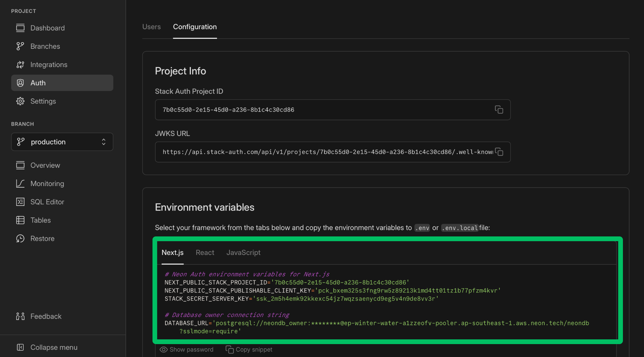
Task: Open the SQL Editor
Action: click(x=47, y=202)
